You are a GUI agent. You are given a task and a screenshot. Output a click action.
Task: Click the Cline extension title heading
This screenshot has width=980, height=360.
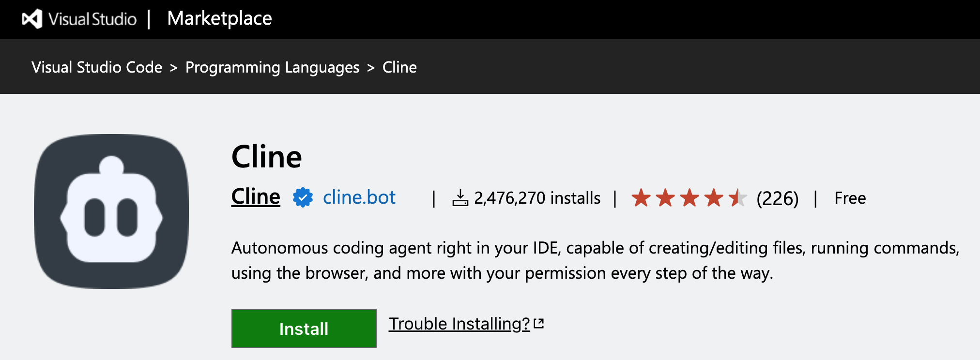(x=266, y=157)
